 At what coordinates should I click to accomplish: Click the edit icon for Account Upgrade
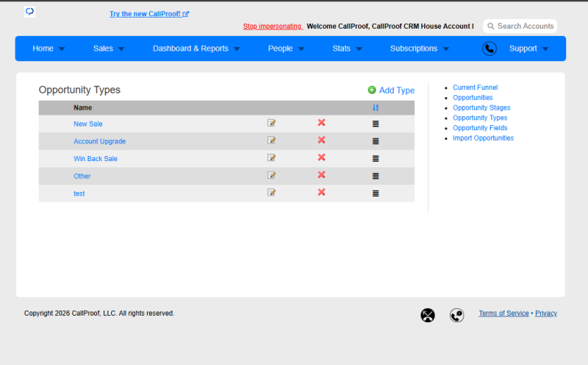271,140
